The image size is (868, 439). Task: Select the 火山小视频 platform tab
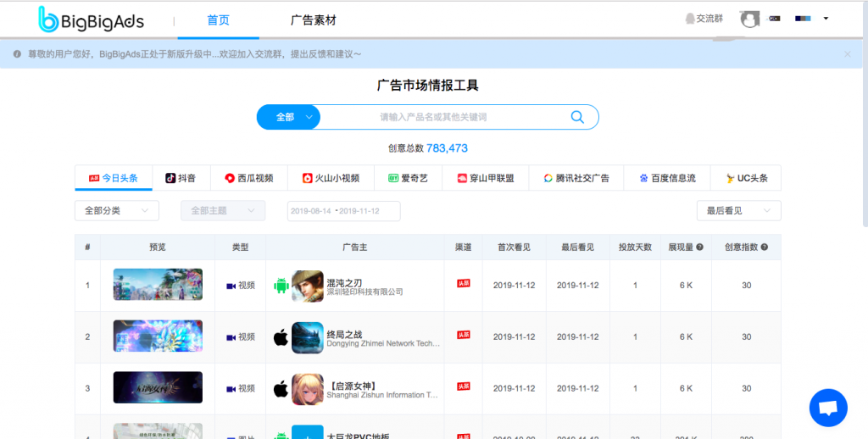[331, 178]
